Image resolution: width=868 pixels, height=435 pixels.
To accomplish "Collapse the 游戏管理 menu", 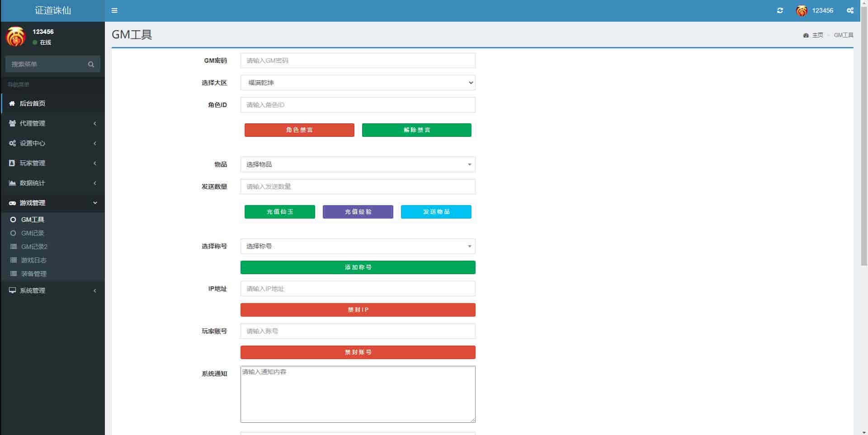I will (52, 203).
